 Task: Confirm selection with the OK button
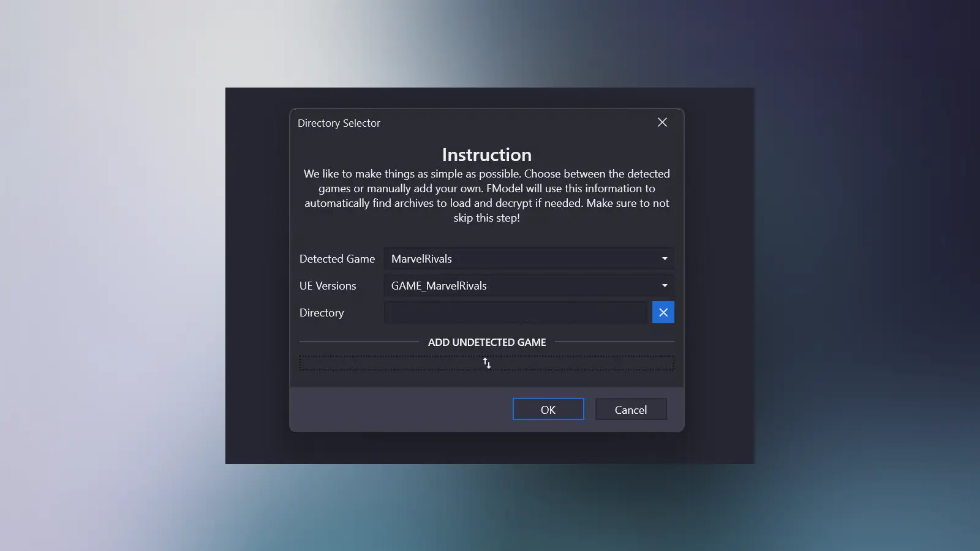(548, 409)
